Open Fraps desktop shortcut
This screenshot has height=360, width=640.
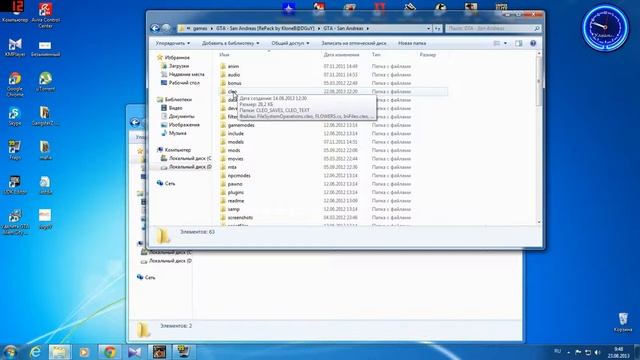tap(15, 150)
